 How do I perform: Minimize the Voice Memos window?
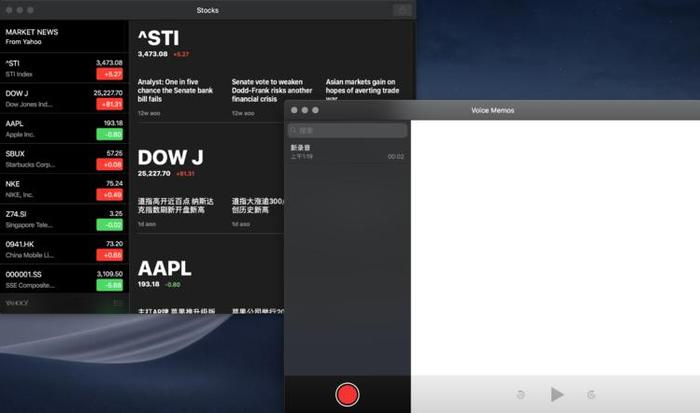[x=305, y=110]
